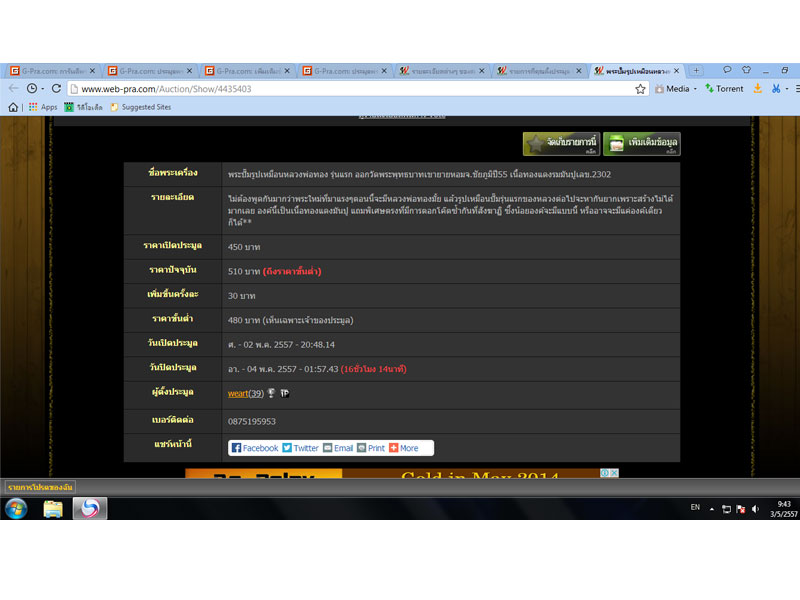
Task: Switch to the first G-Pra.com tab
Action: (50, 71)
